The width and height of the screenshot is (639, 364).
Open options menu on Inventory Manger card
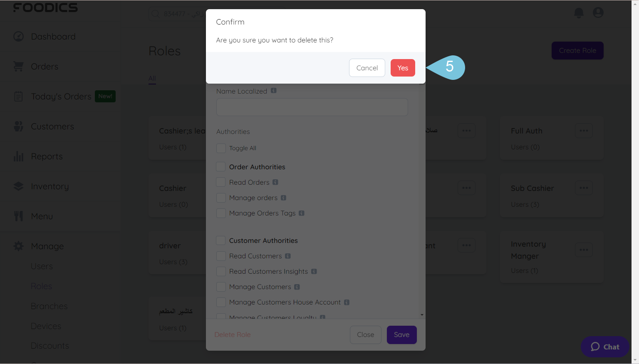584,250
